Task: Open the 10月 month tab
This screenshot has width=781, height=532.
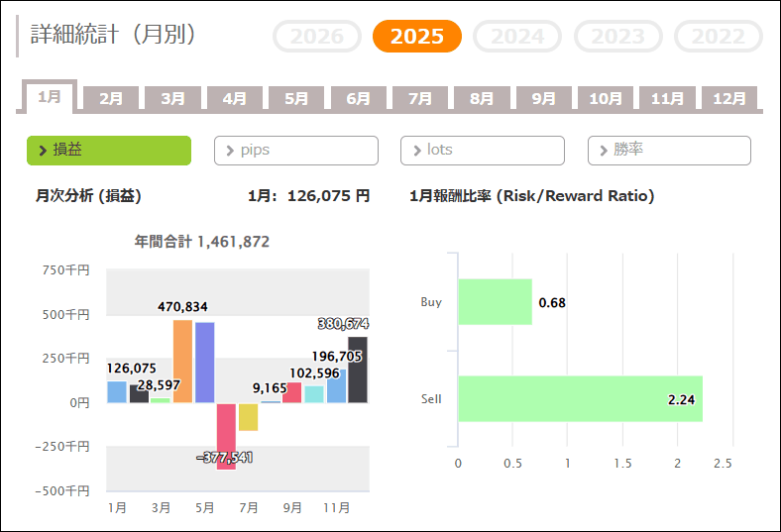Action: [x=606, y=98]
